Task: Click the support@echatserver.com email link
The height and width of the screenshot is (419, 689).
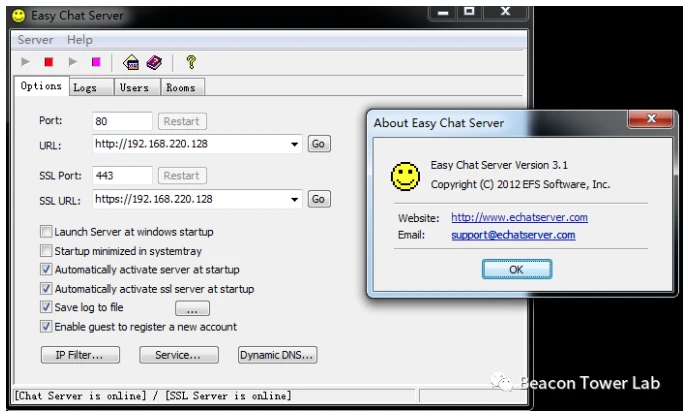Action: [x=513, y=235]
